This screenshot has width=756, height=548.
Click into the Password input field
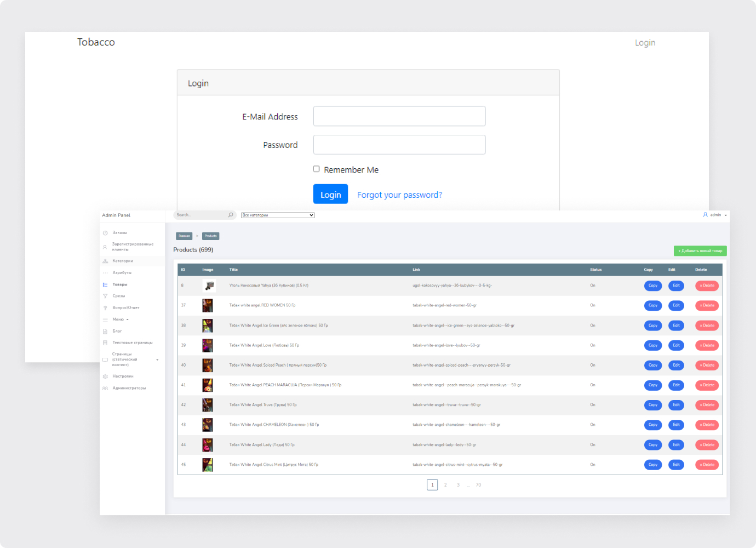coord(399,145)
